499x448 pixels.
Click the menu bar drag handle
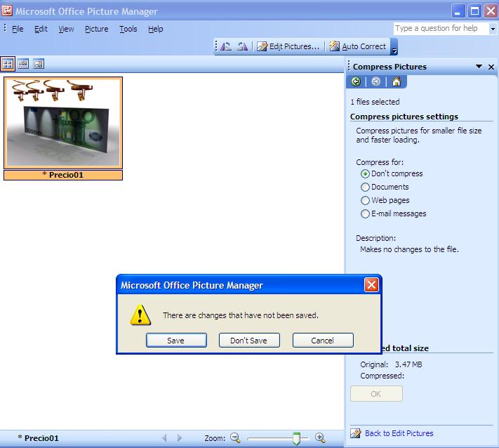pyautogui.click(x=5, y=28)
